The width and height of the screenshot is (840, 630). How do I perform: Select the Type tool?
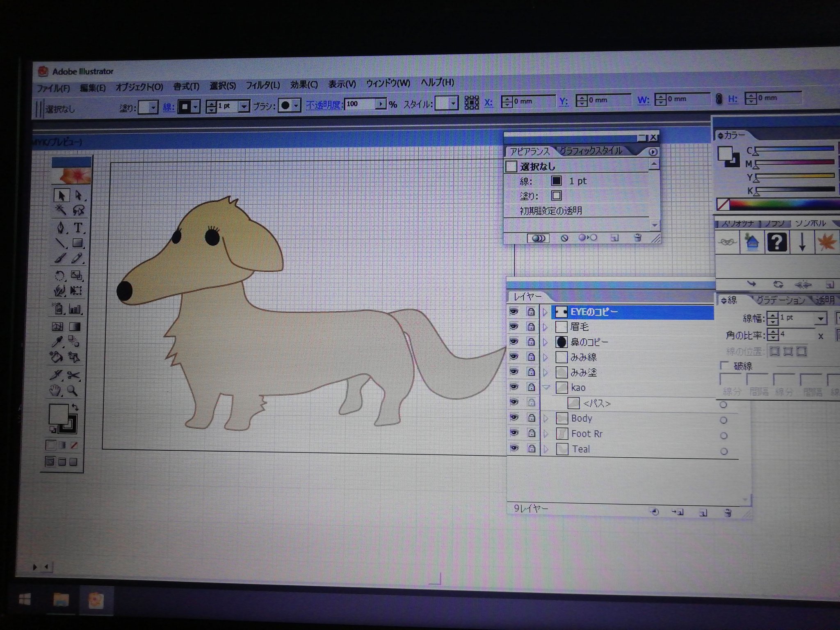click(78, 228)
